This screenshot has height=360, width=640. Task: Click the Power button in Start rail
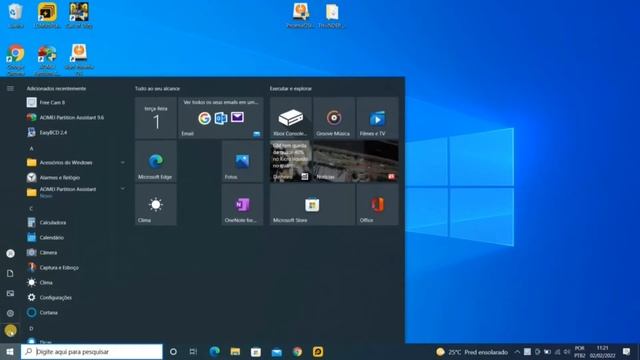click(10, 331)
